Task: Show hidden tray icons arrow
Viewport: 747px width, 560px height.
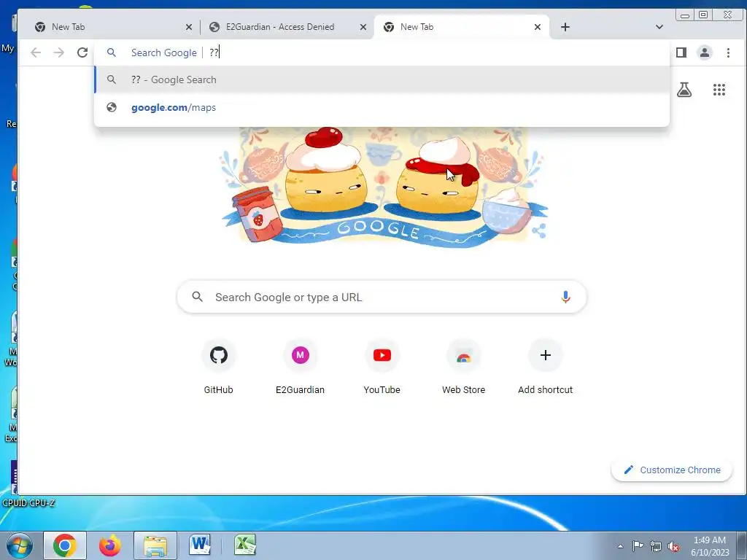Action: (x=620, y=546)
